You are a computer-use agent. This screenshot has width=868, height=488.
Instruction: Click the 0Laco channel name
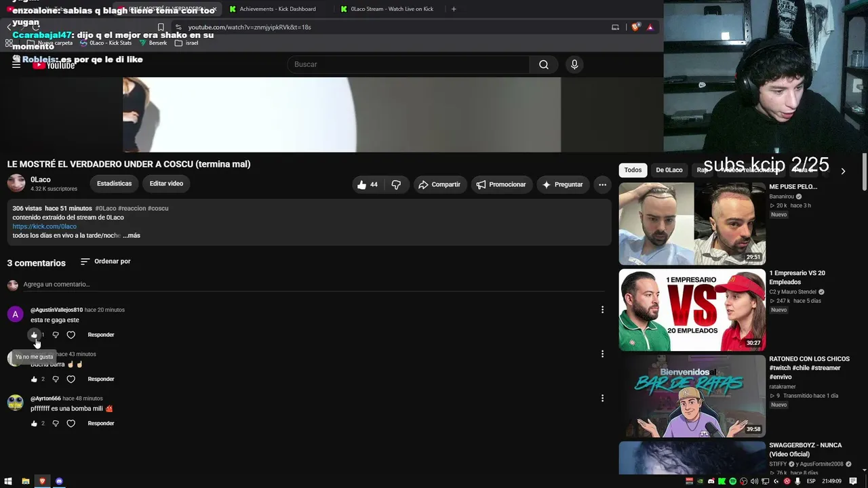tap(41, 180)
